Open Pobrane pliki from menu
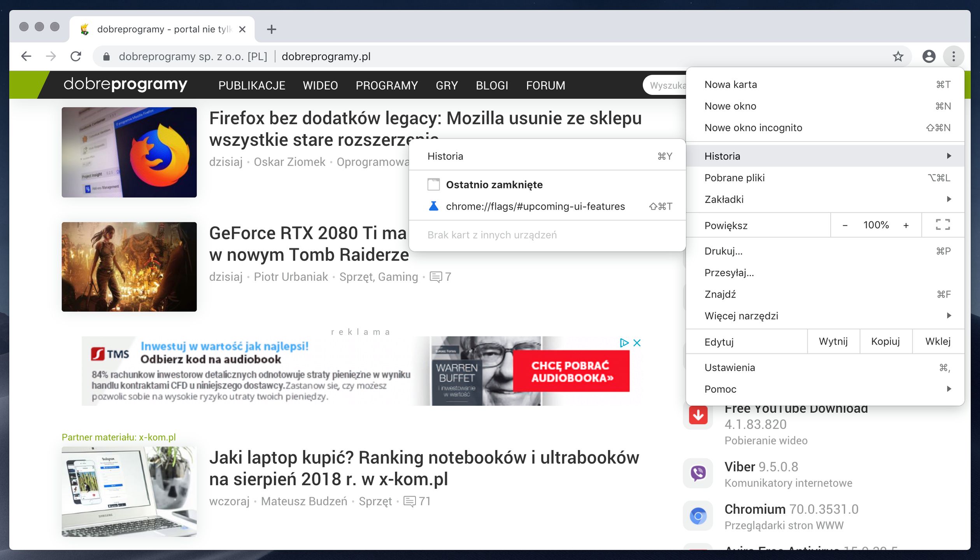This screenshot has width=980, height=560. [734, 178]
